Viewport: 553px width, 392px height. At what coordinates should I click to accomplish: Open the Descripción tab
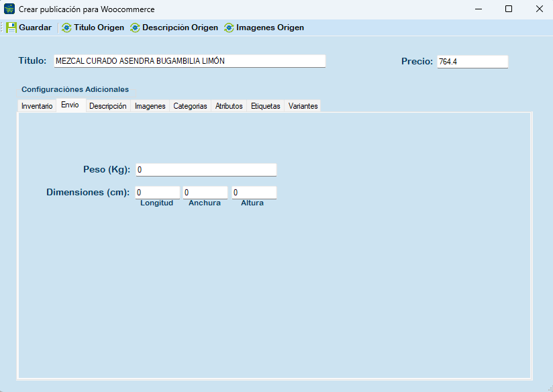click(107, 106)
